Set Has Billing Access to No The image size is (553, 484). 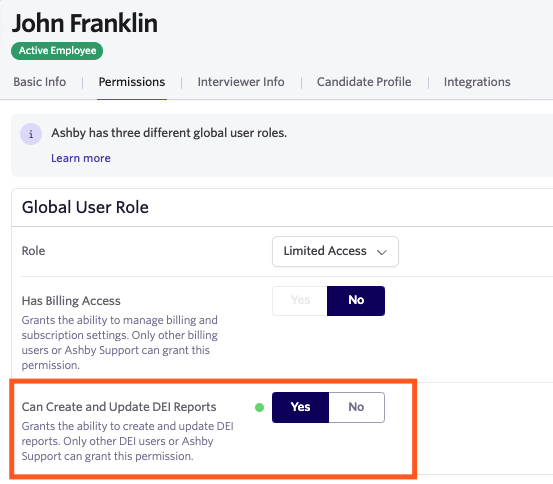[356, 301]
